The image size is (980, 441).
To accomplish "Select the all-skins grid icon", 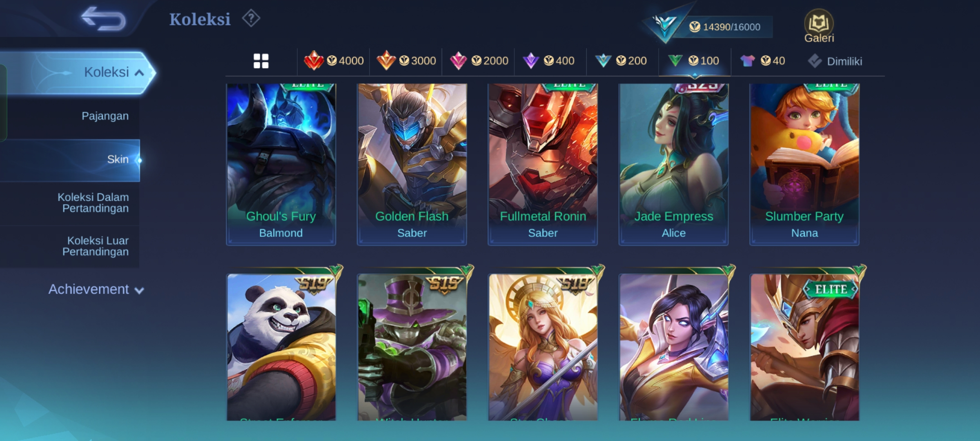I will point(261,61).
